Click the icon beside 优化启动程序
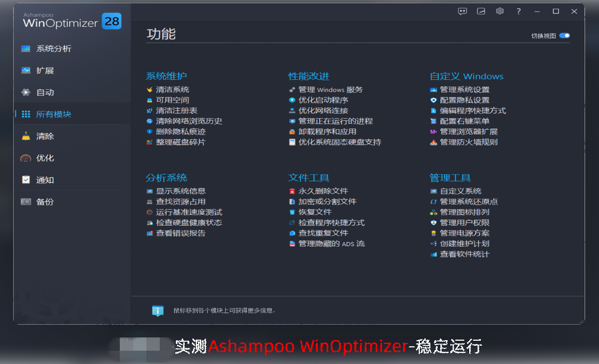This screenshot has width=599, height=364. coord(292,100)
